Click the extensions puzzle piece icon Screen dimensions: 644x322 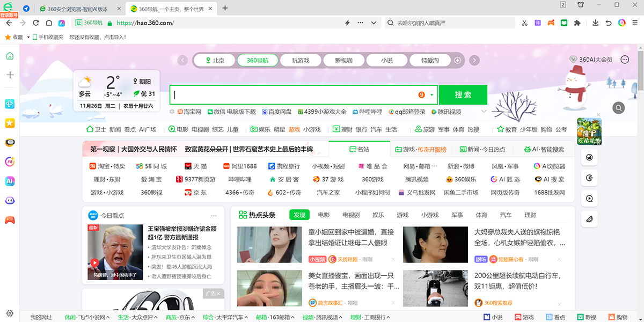coord(577,23)
